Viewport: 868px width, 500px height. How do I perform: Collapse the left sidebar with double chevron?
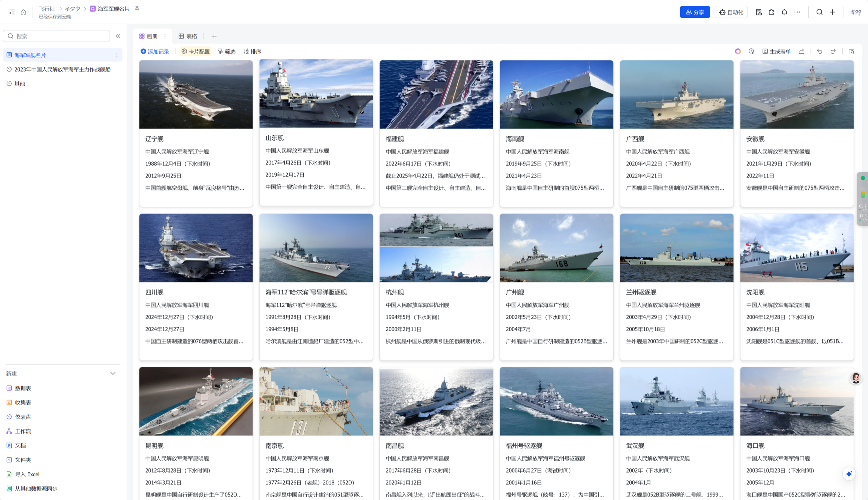pos(118,36)
